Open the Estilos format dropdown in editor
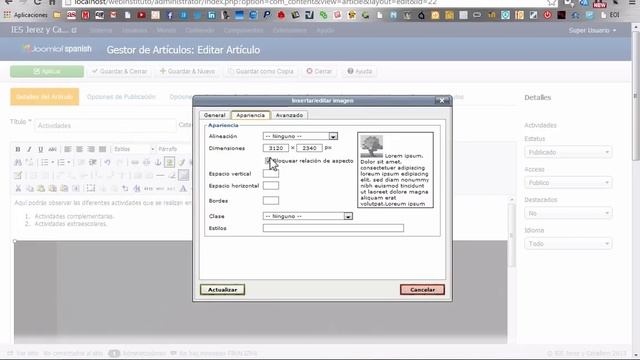640x360 pixels. click(x=133, y=149)
